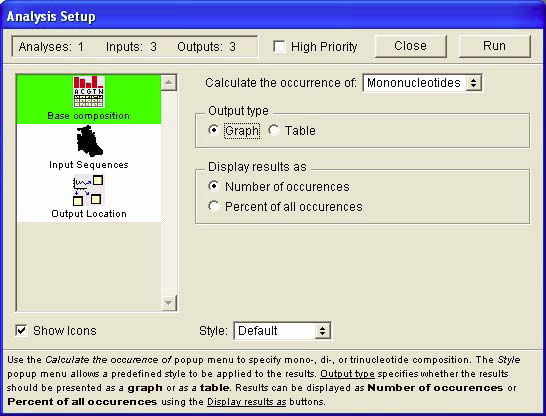Choose Table as the output type
The image size is (546, 416).
274,130
